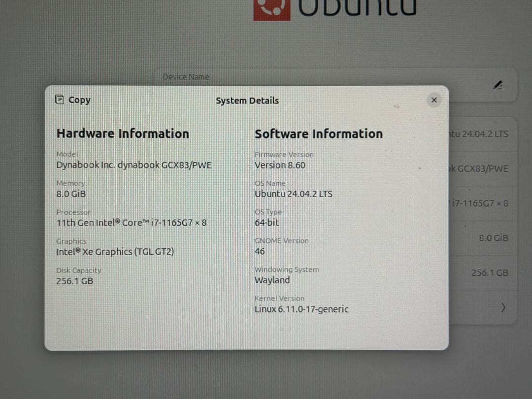Click the Kernel Version Linux 6.11.0-17-generic
The height and width of the screenshot is (399, 532).
click(x=301, y=309)
